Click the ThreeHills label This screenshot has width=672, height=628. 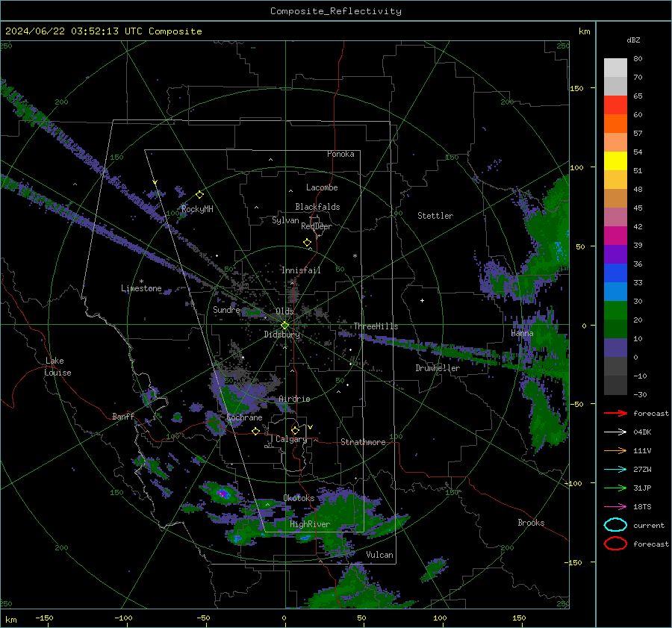coord(376,326)
